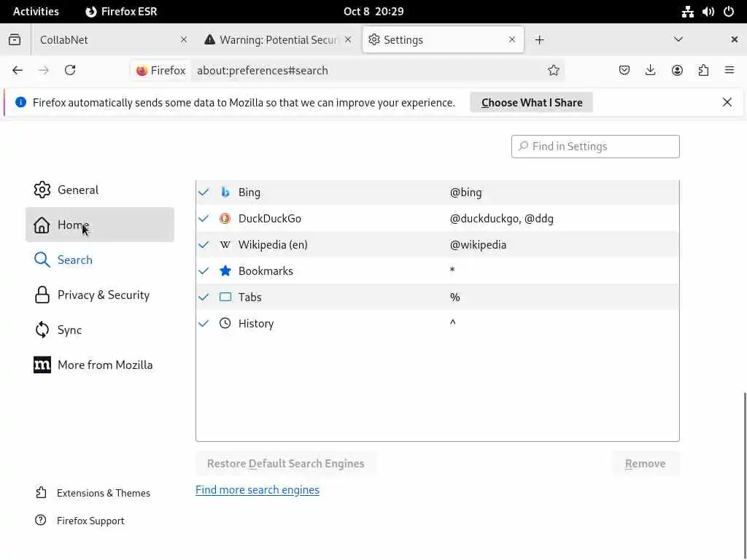Open the Pocket save icon
The image size is (747, 560).
624,70
